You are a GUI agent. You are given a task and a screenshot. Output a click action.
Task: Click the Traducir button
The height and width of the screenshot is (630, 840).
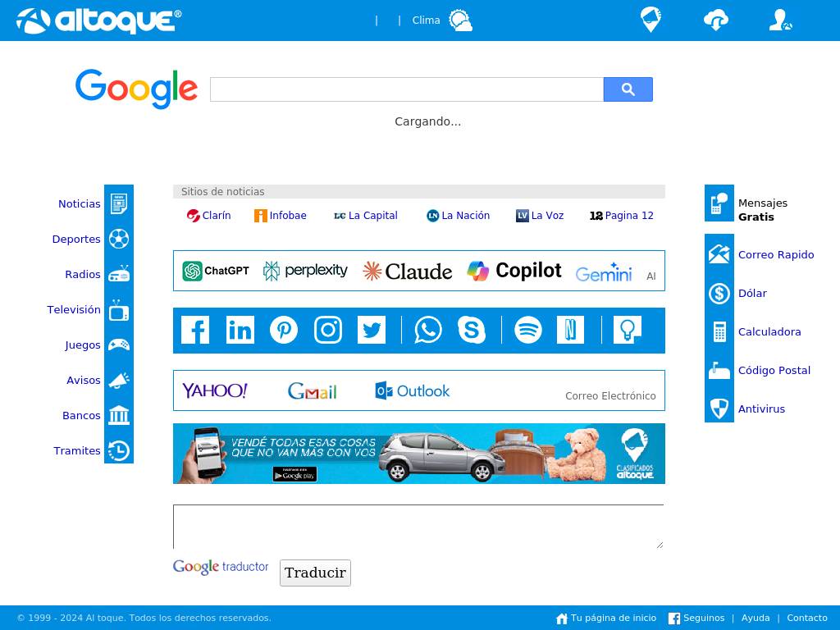point(315,573)
